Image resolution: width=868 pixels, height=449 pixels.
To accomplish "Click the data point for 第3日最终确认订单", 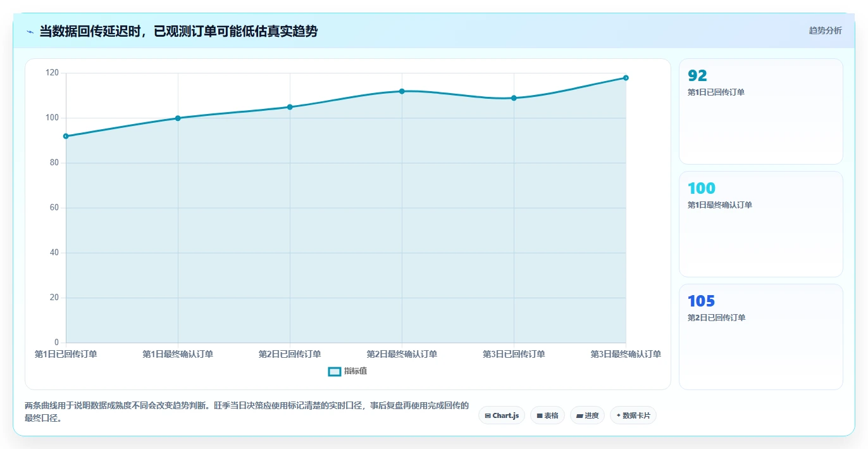I will click(x=626, y=78).
